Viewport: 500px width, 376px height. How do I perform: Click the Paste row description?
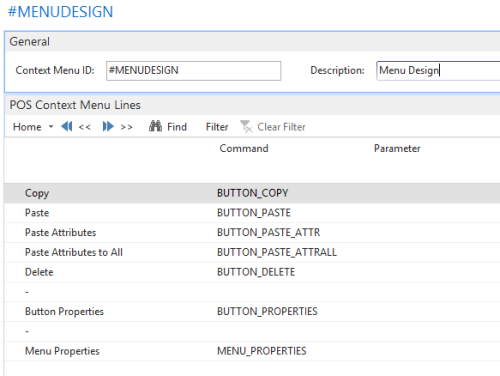[37, 213]
